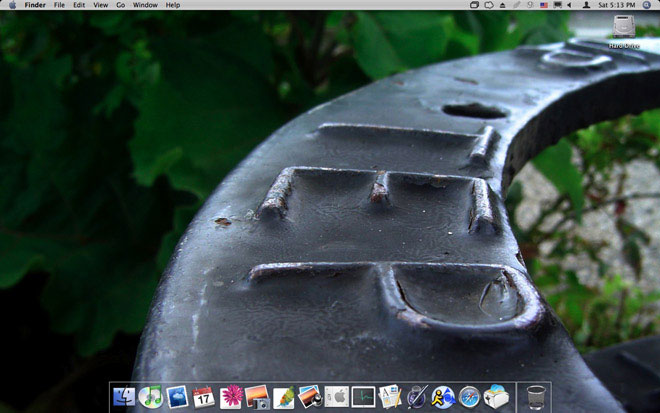The width and height of the screenshot is (660, 413).
Task: Open the user account menu bar icon
Action: pos(586,5)
